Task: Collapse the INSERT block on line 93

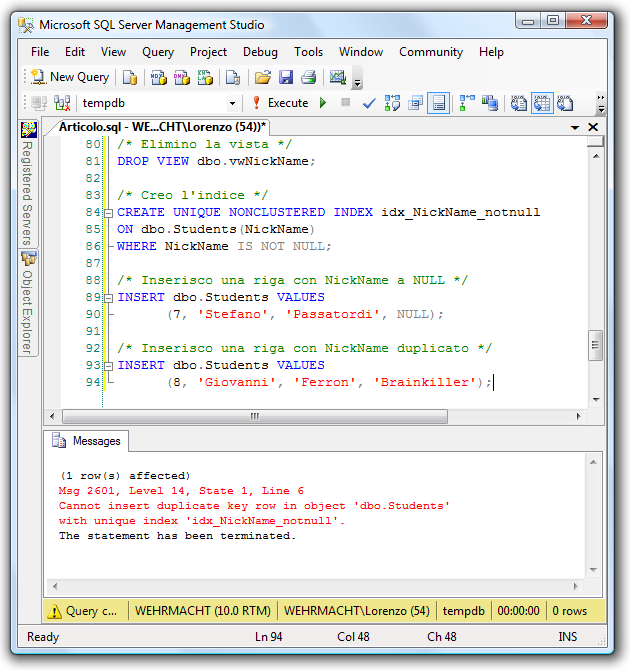Action: tap(109, 366)
